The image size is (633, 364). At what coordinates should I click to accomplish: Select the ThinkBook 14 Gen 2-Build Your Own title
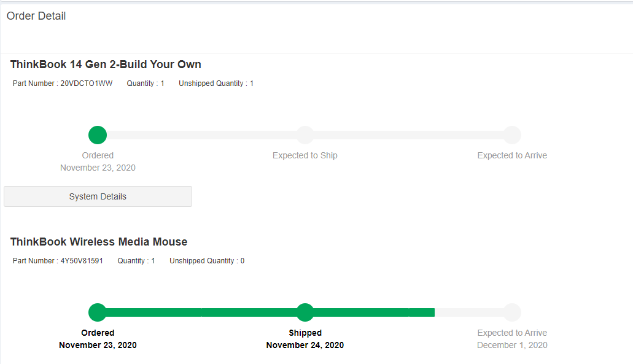pyautogui.click(x=106, y=64)
